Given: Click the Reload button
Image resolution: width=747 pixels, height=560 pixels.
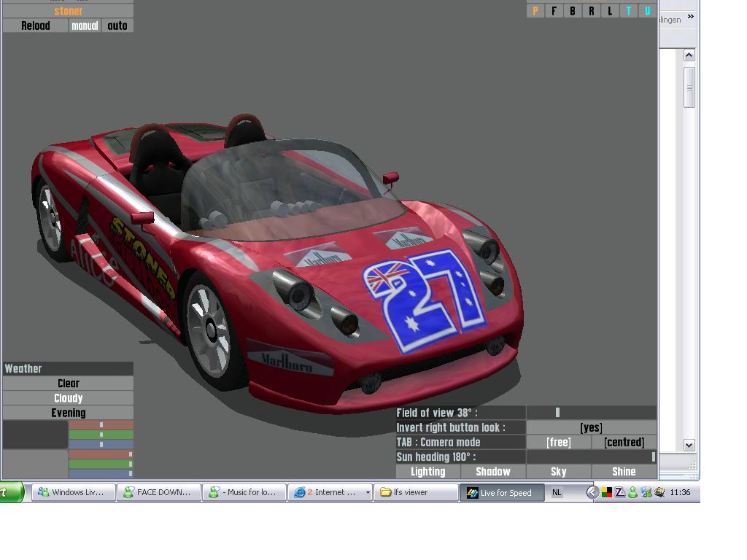Looking at the screenshot, I should pyautogui.click(x=35, y=26).
